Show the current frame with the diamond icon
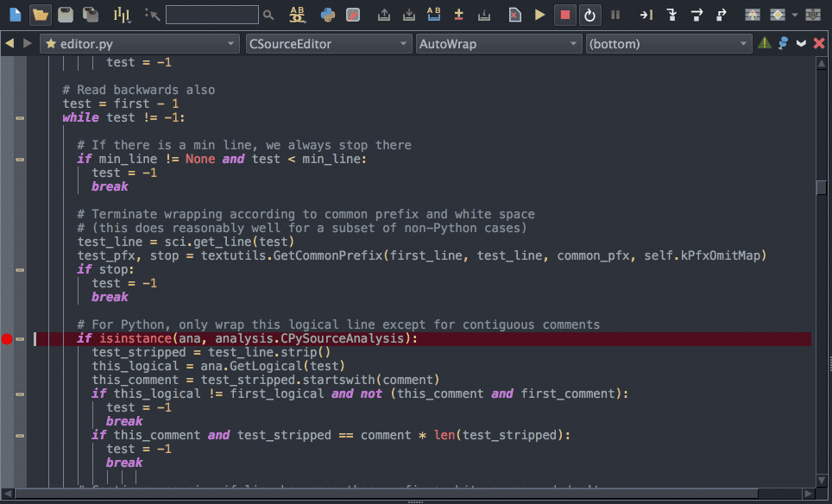The height and width of the screenshot is (504, 832). coord(778,15)
